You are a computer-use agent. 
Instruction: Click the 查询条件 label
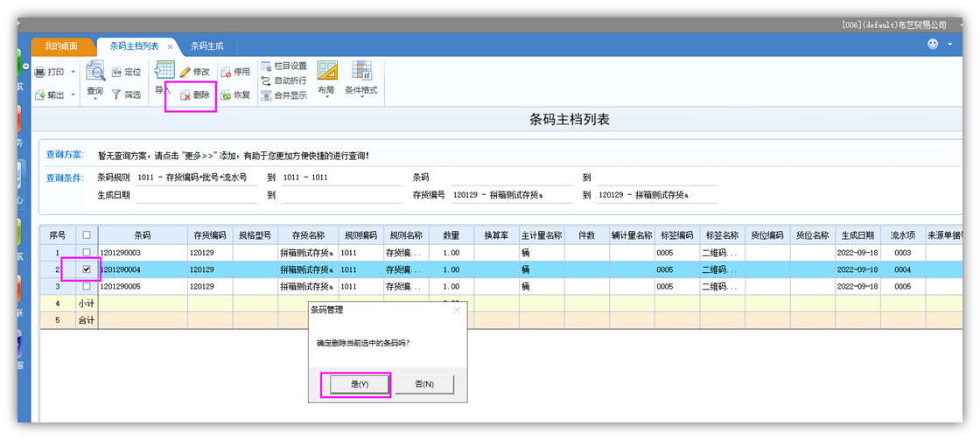coord(63,178)
